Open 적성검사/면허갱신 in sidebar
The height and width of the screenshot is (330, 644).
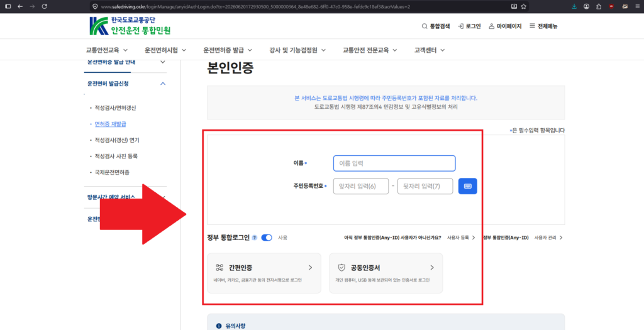pyautogui.click(x=115, y=108)
